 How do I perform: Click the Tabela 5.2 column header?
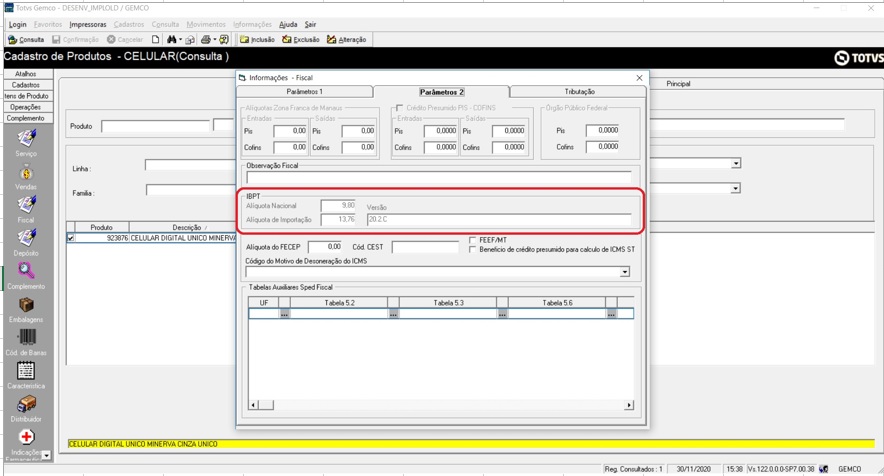(339, 303)
